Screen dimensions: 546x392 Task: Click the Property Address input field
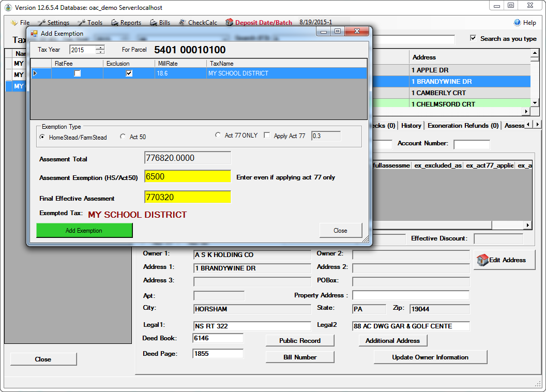point(411,295)
